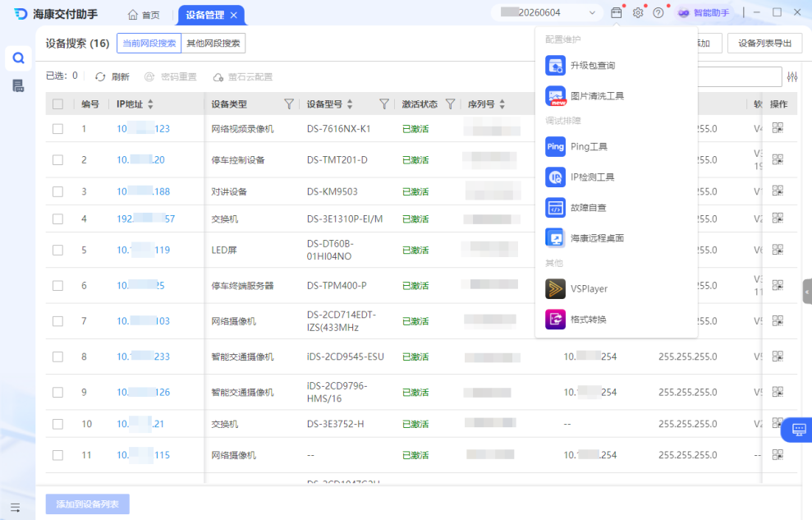Open IP link ending 233
Image resolution: width=812 pixels, height=520 pixels.
coord(144,357)
